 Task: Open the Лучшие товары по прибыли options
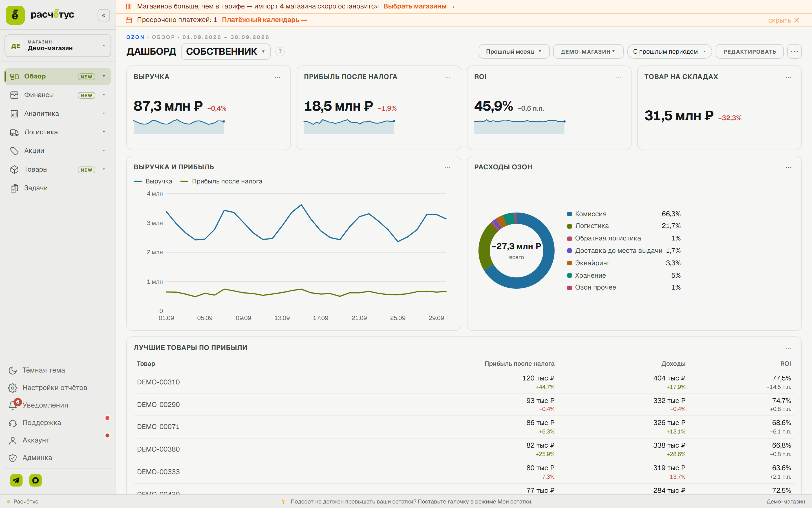point(788,348)
